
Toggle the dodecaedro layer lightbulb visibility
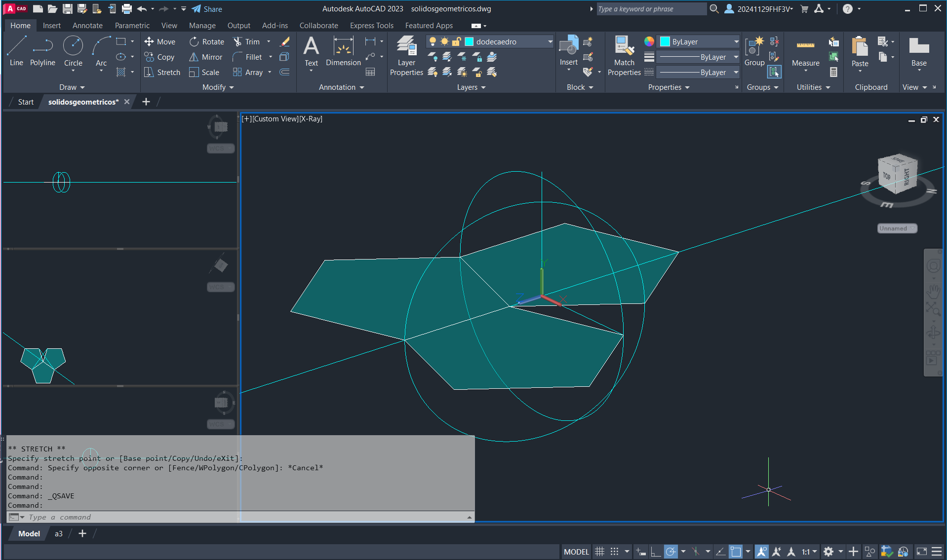(433, 42)
